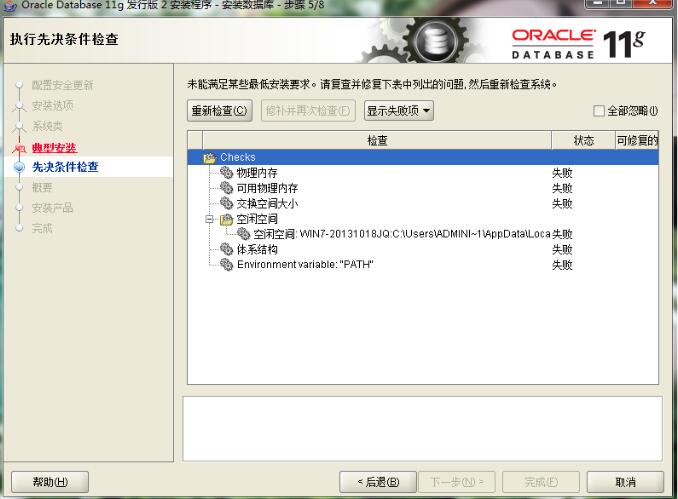Click the 状态 column header
Image resolution: width=678 pixels, height=499 pixels.
coord(583,141)
